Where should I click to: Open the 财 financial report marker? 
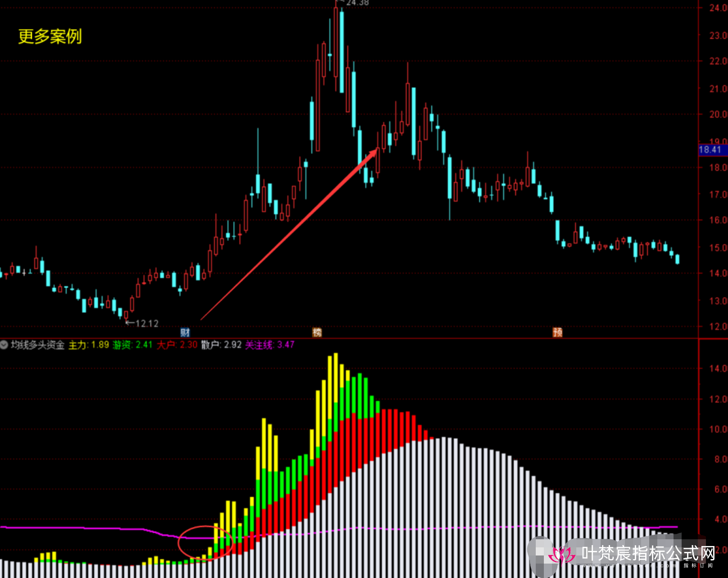pyautogui.click(x=185, y=332)
